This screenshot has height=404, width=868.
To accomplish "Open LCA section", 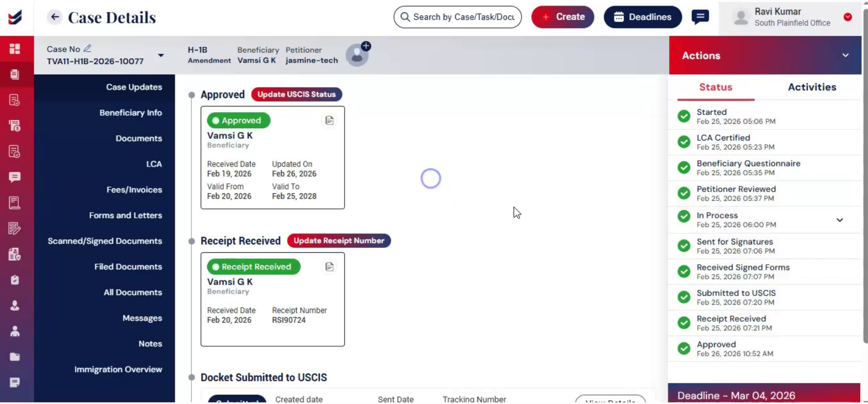I will [x=154, y=164].
